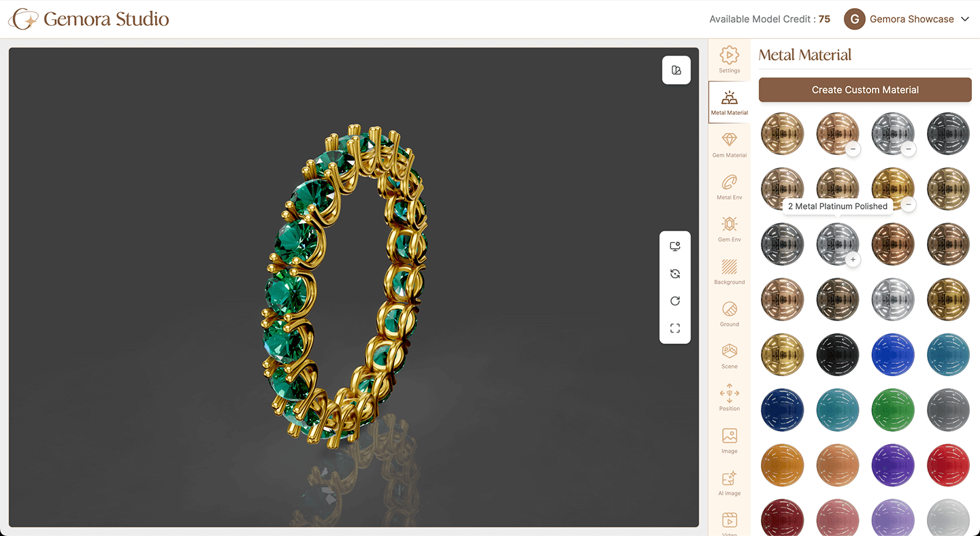
Task: Open the Background panel
Action: point(729,271)
